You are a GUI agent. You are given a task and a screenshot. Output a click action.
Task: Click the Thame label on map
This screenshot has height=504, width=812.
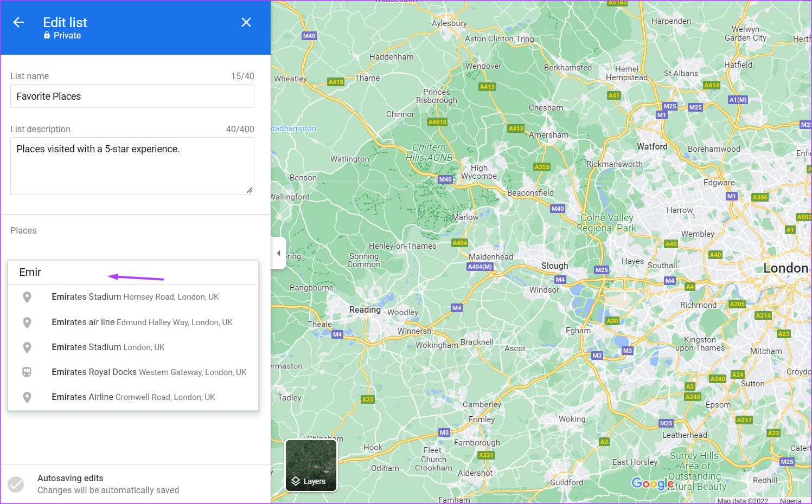coord(367,78)
